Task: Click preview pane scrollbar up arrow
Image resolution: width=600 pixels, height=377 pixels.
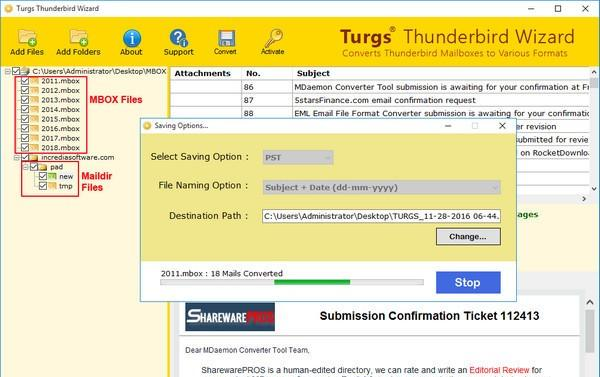Action: point(590,302)
